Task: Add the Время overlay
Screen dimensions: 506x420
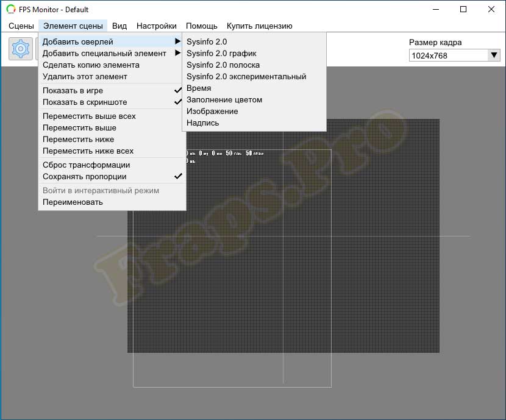Action: pos(254,88)
